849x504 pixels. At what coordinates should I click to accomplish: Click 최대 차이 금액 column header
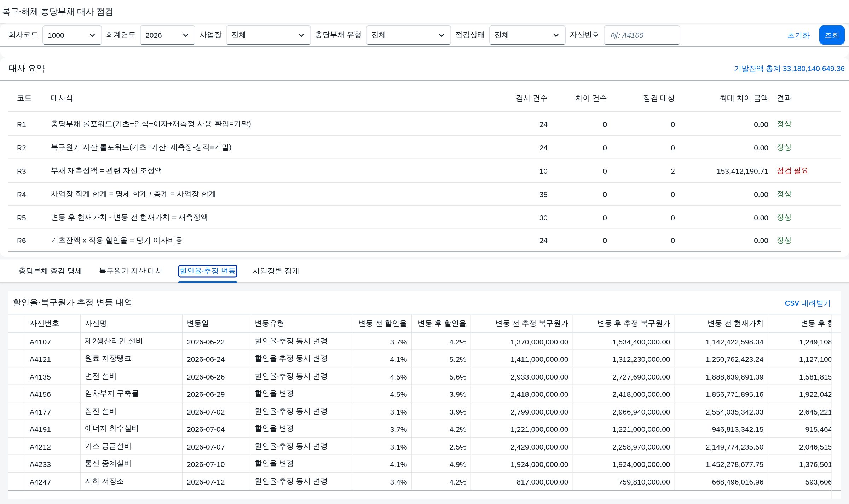click(x=744, y=98)
